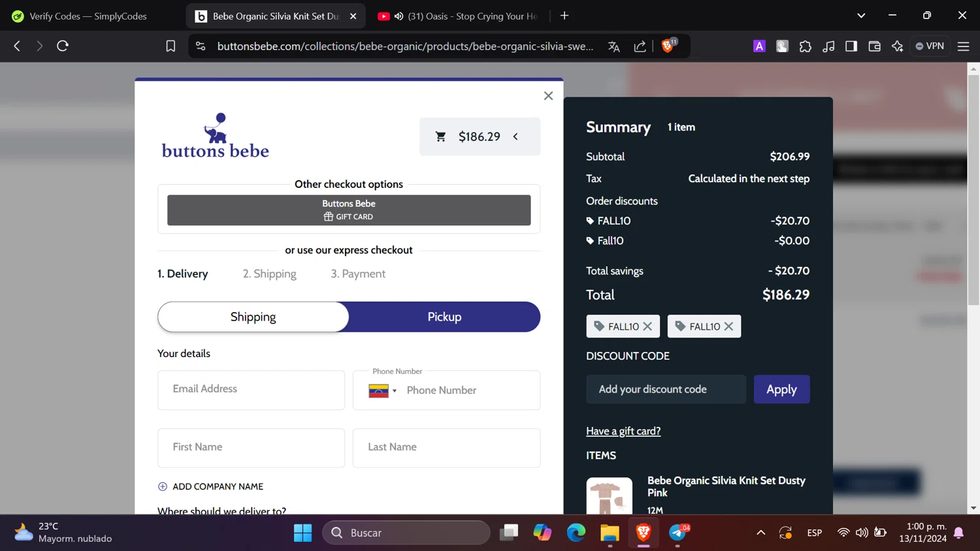Open the browser extensions puzzle menu

pos(806,46)
